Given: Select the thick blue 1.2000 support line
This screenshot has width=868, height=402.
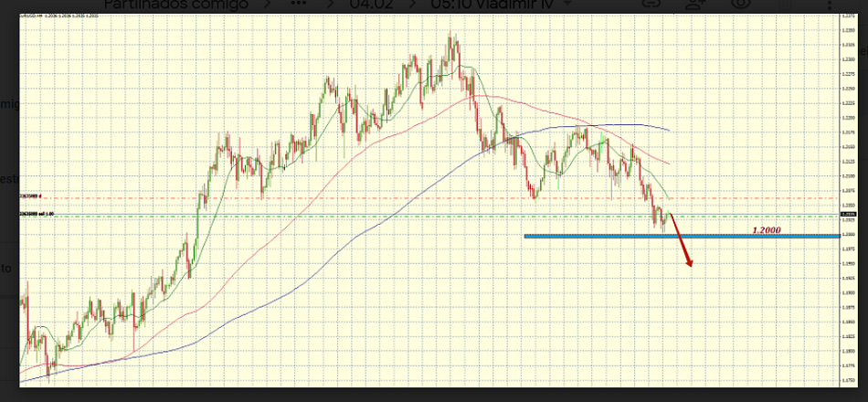Looking at the screenshot, I should point(640,237).
